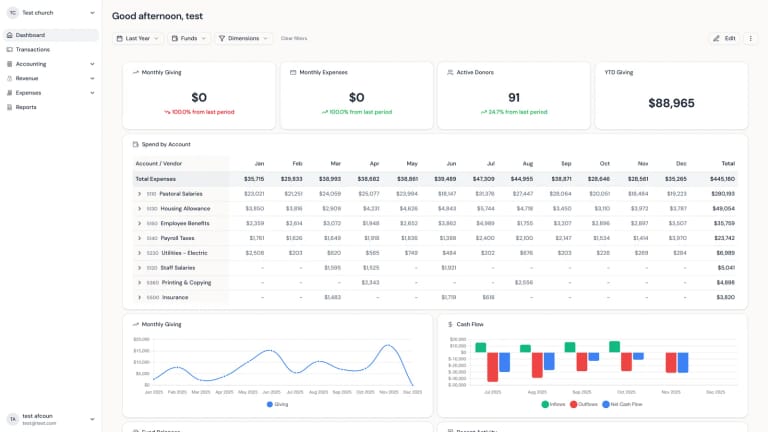Open the Dimensions filter button
Image resolution: width=768 pixels, height=432 pixels.
point(243,38)
